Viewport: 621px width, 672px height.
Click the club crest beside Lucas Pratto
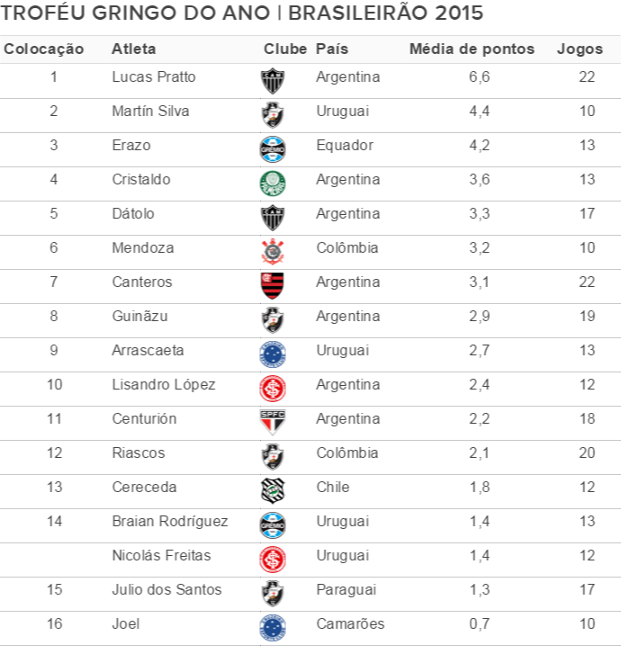click(x=272, y=80)
